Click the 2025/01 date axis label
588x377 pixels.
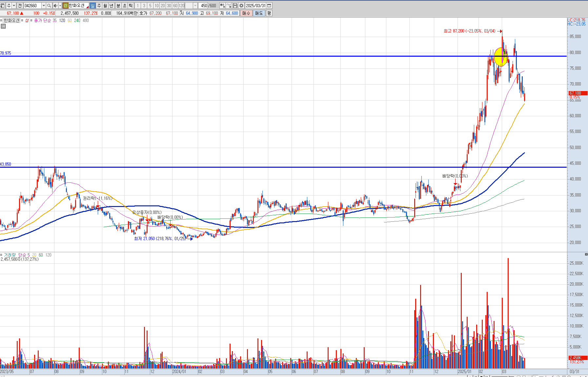click(464, 372)
